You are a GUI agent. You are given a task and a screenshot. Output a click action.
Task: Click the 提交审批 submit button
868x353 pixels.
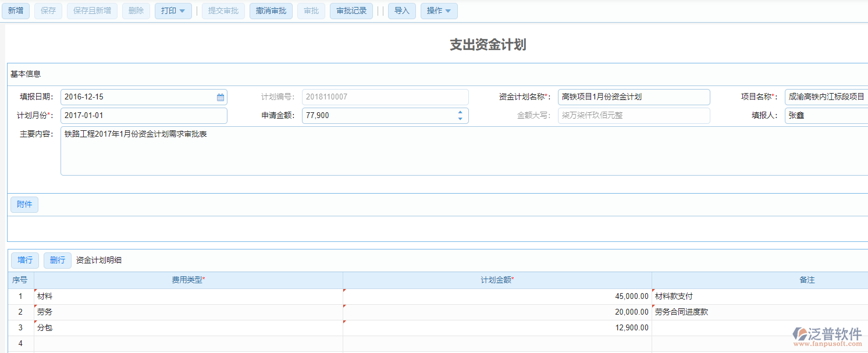223,10
